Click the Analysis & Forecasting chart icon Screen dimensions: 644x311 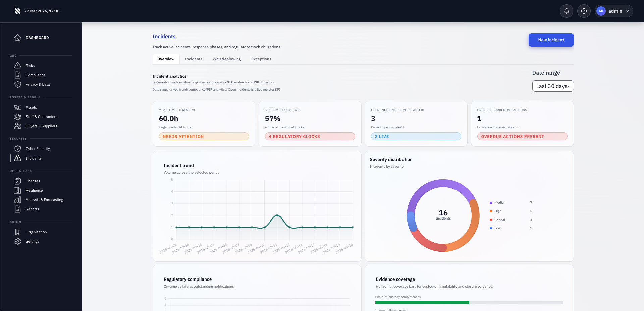click(18, 200)
